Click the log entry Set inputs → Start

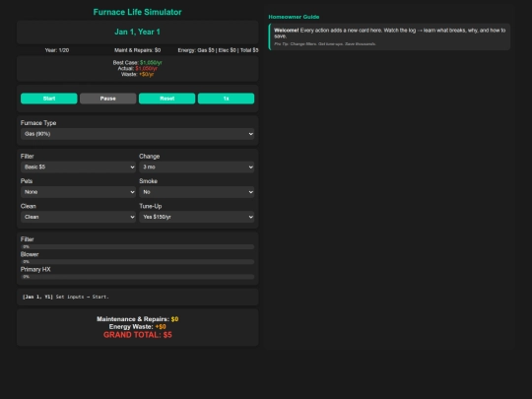tap(65, 297)
